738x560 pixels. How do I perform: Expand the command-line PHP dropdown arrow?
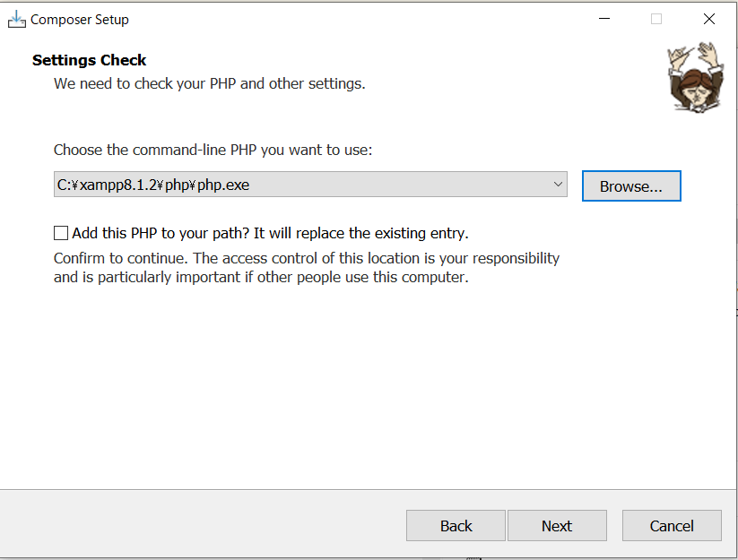[558, 185]
